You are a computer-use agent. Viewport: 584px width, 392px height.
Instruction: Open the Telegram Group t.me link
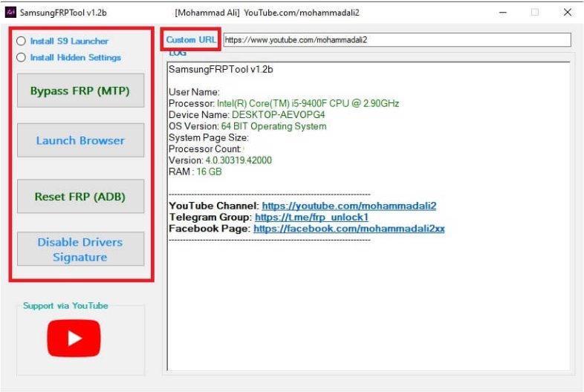311,217
